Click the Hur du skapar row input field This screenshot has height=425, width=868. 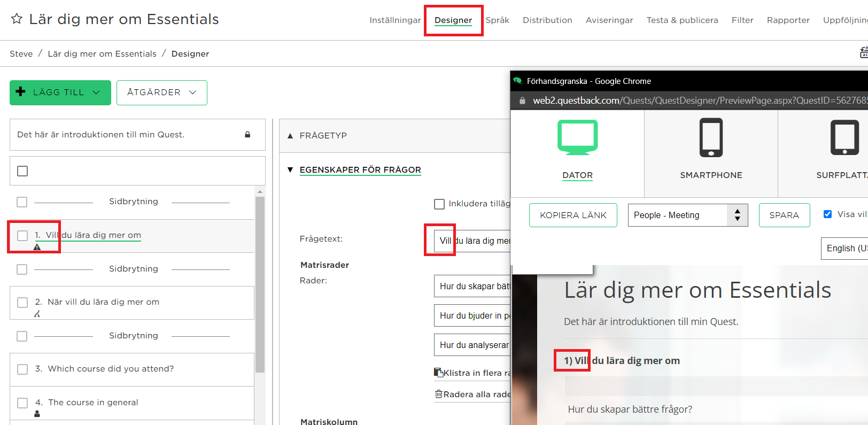pos(472,286)
